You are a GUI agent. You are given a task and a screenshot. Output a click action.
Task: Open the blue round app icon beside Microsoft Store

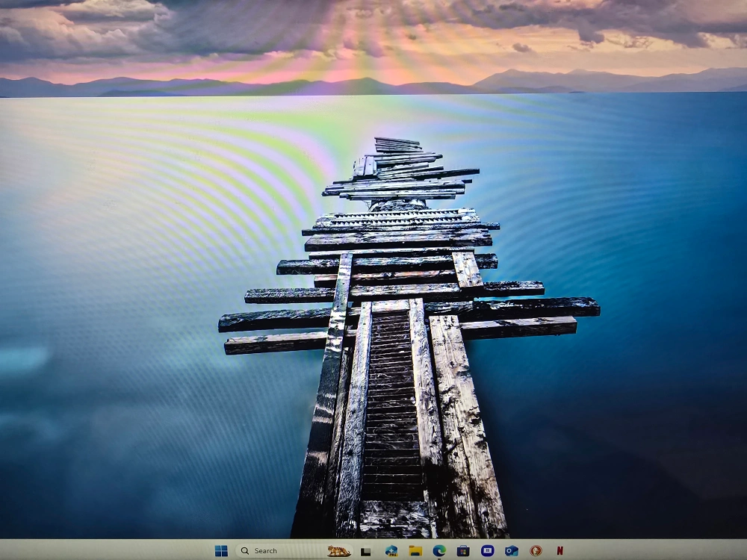point(487,551)
